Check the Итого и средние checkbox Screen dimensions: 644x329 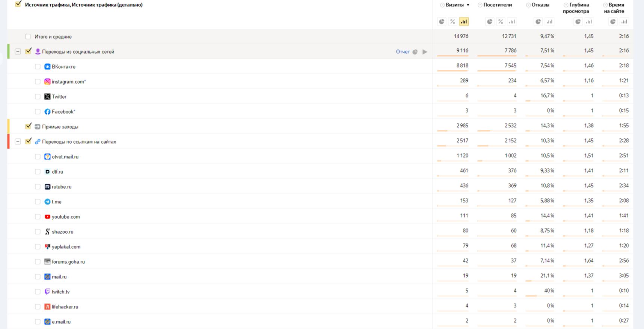coord(28,36)
